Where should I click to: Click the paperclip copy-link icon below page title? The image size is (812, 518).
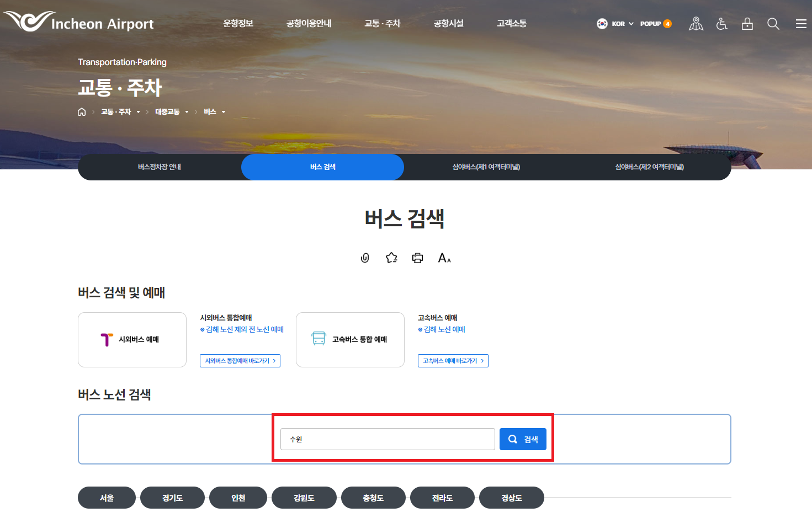pyautogui.click(x=365, y=257)
